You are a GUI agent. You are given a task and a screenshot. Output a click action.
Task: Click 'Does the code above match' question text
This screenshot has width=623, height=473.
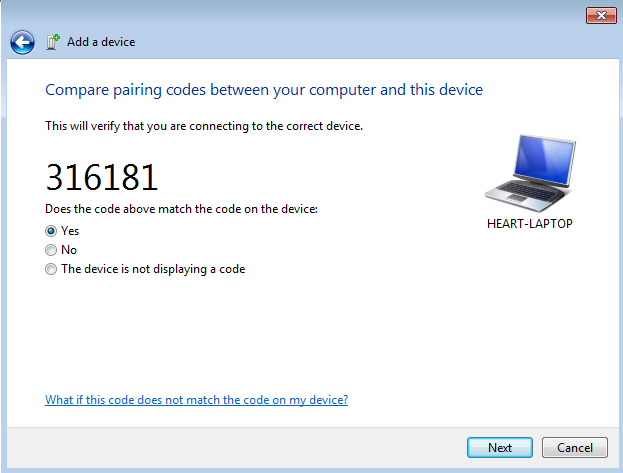(x=182, y=209)
